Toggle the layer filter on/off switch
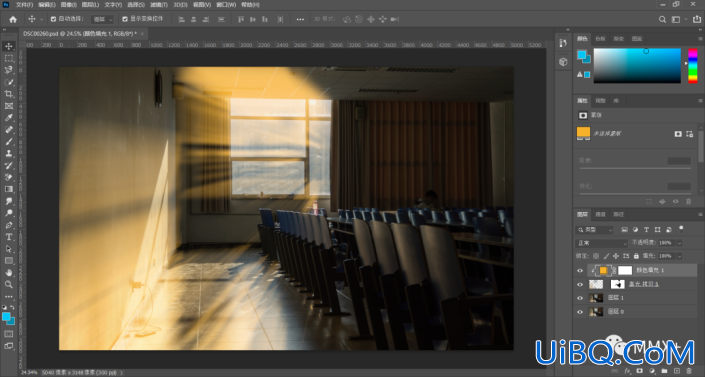Image resolution: width=705 pixels, height=377 pixels. (681, 229)
